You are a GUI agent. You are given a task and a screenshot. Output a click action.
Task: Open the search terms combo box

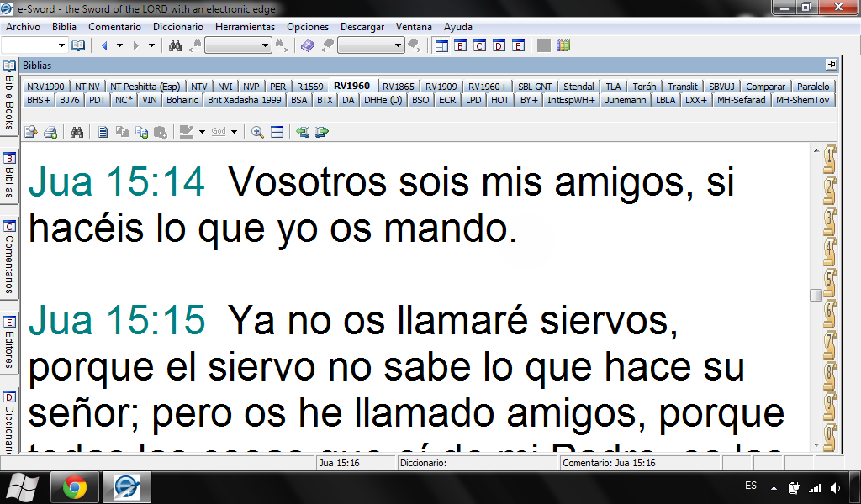pyautogui.click(x=238, y=45)
